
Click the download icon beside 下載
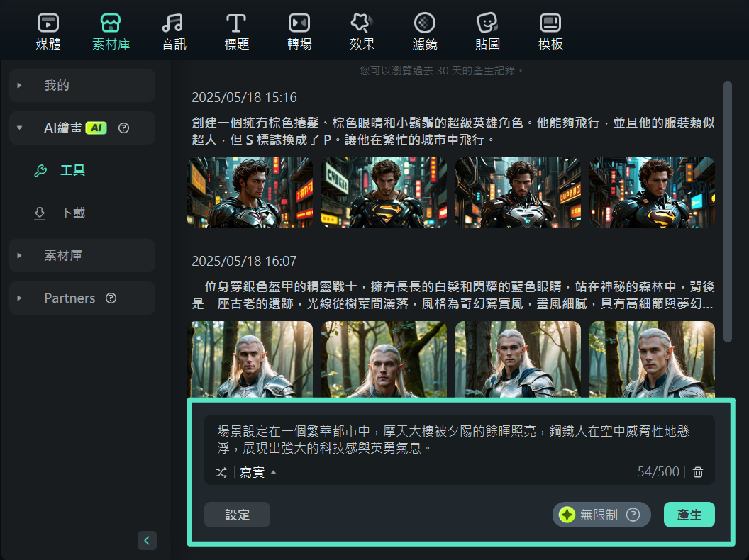click(x=40, y=213)
